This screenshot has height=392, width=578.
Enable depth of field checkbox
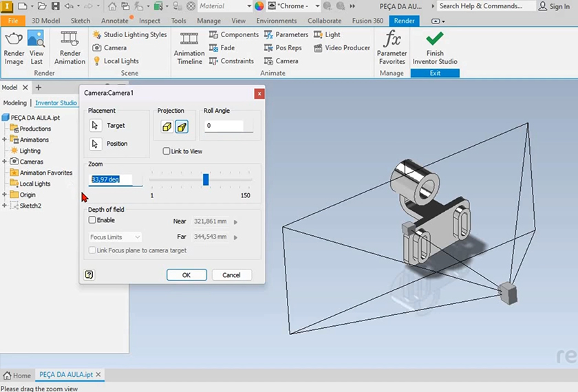93,220
